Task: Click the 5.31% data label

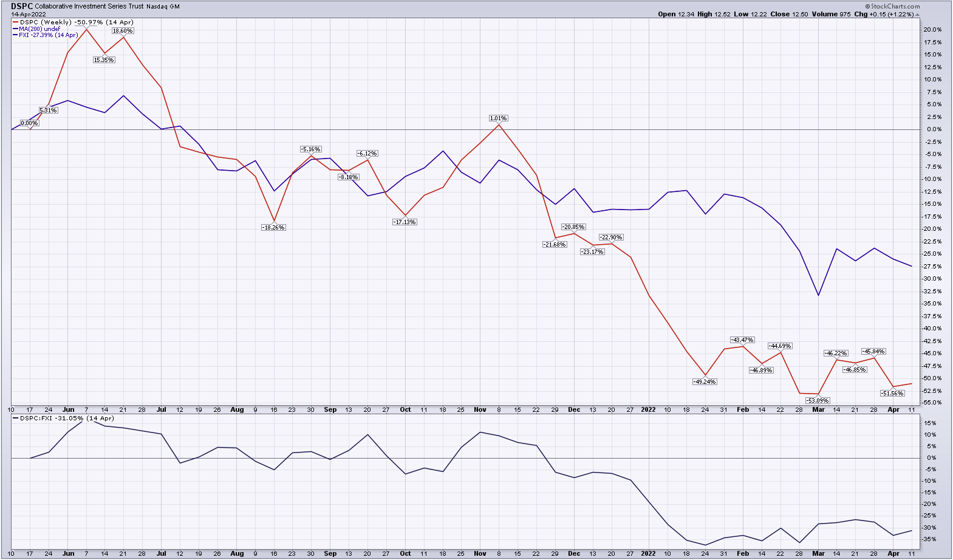Action: pyautogui.click(x=48, y=110)
